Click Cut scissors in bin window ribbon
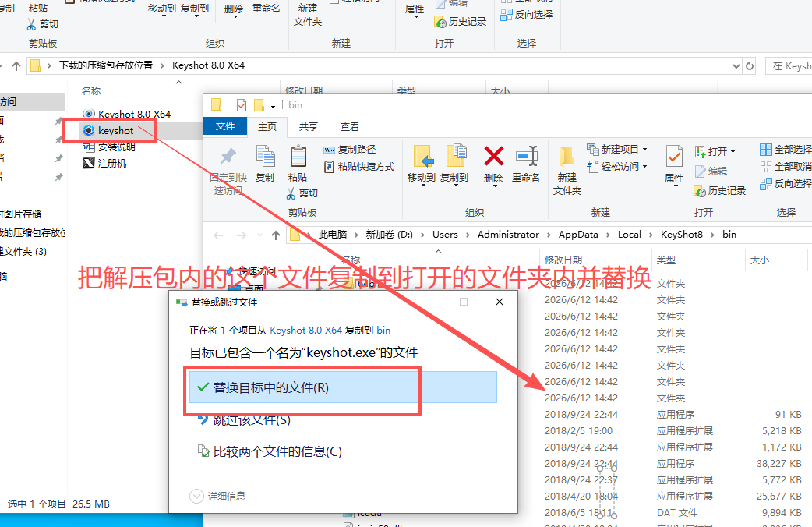 (302, 193)
